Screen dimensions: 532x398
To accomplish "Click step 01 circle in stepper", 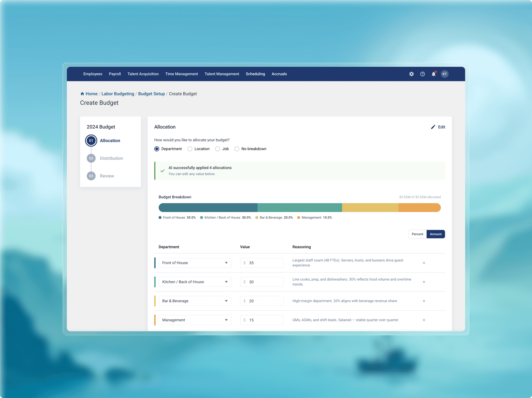I will [x=91, y=140].
